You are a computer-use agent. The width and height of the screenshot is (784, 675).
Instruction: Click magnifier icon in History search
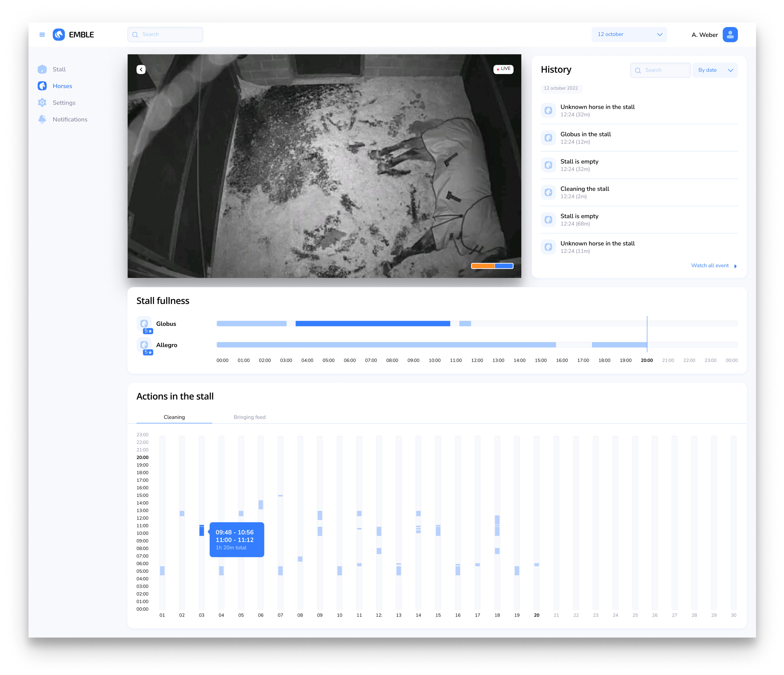coord(638,70)
